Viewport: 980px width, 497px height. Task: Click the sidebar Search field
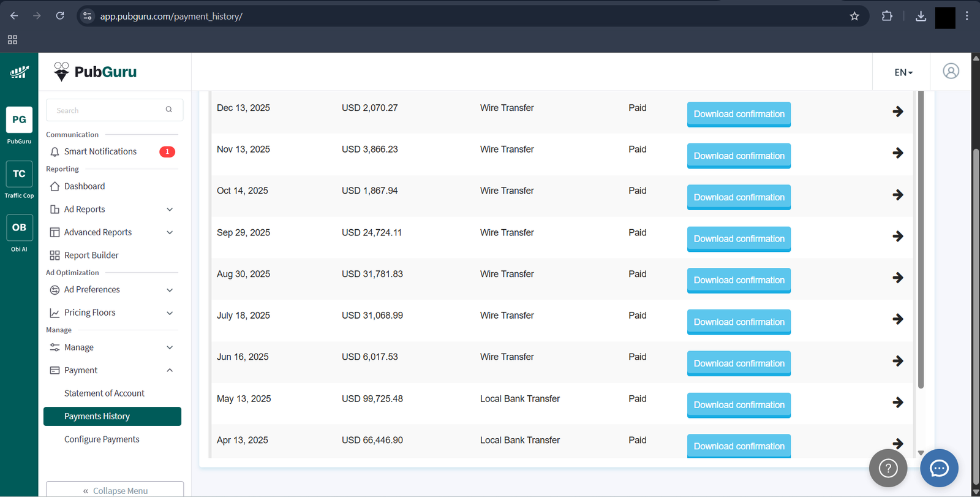click(115, 110)
